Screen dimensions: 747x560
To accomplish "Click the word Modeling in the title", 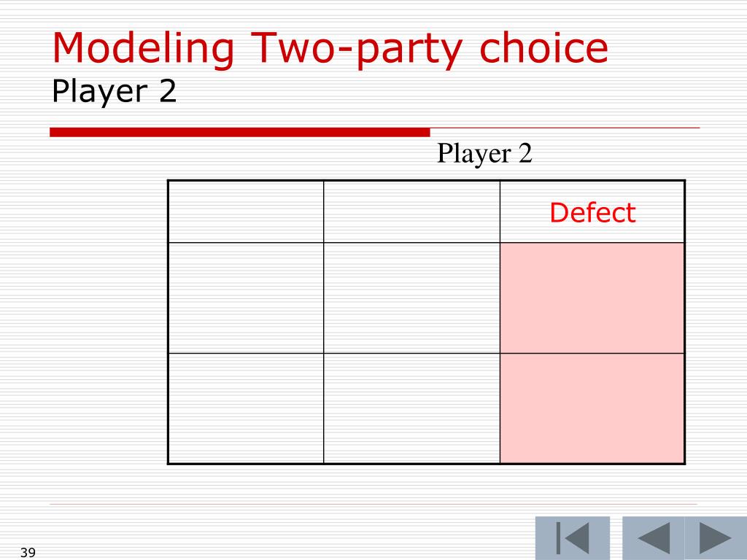I will [x=143, y=50].
